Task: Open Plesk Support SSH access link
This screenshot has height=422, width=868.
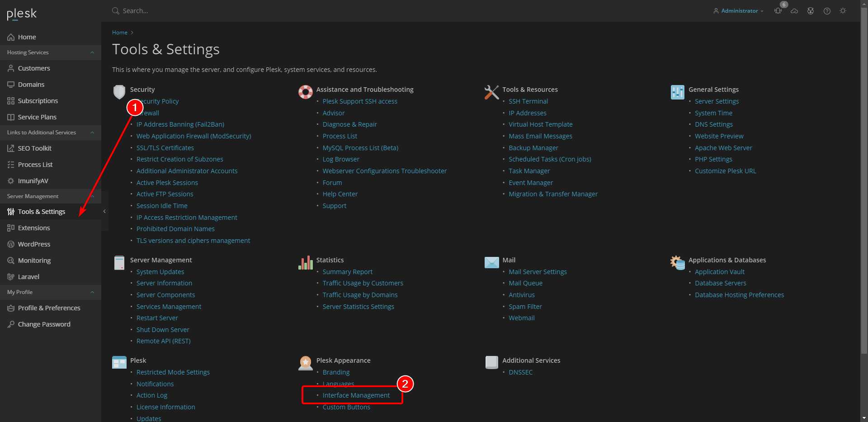Action: (360, 101)
